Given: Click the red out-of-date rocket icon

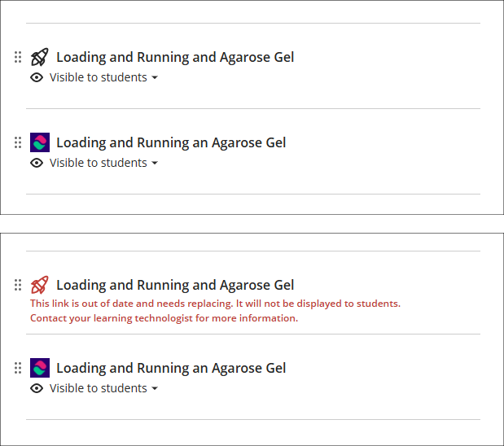Looking at the screenshot, I should pos(39,285).
